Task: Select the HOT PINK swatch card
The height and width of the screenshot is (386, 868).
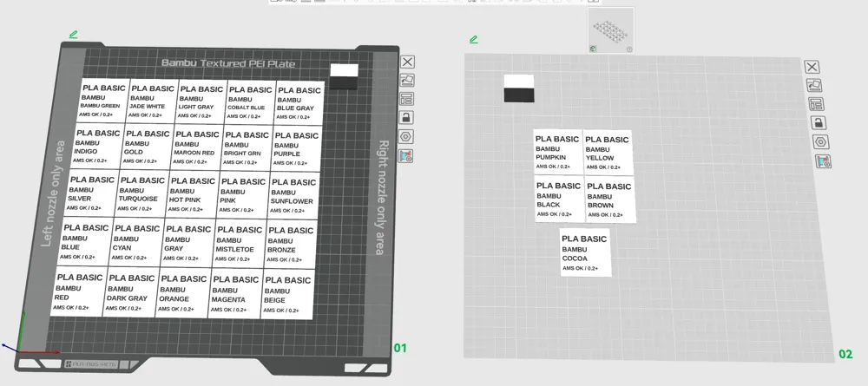Action: tap(194, 194)
